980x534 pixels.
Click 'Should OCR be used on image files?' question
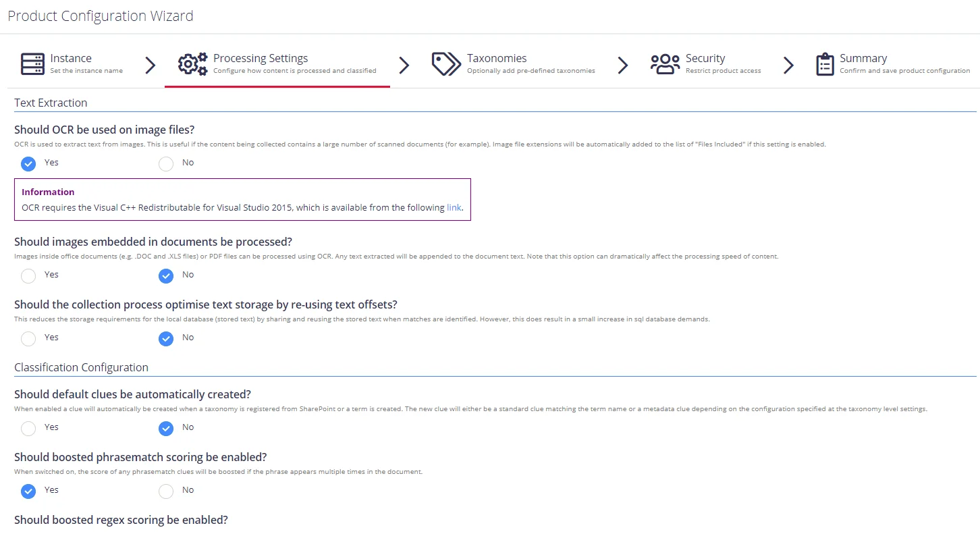(104, 130)
